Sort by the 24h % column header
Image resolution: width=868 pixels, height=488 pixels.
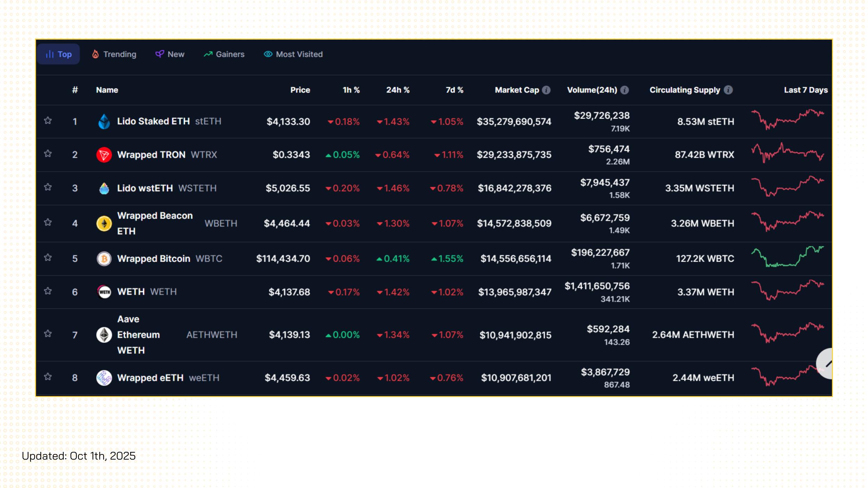(398, 90)
